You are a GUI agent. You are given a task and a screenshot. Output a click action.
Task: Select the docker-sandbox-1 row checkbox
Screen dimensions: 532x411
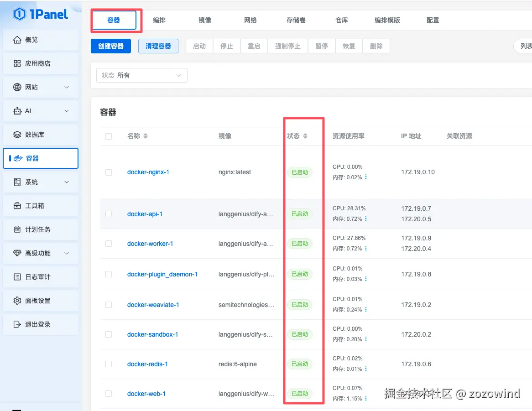tap(109, 334)
